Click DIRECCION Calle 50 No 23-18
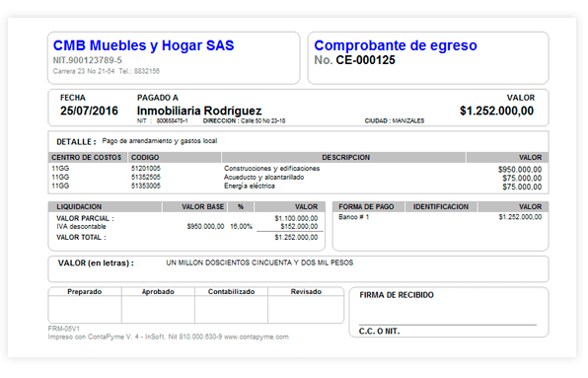 (x=244, y=120)
